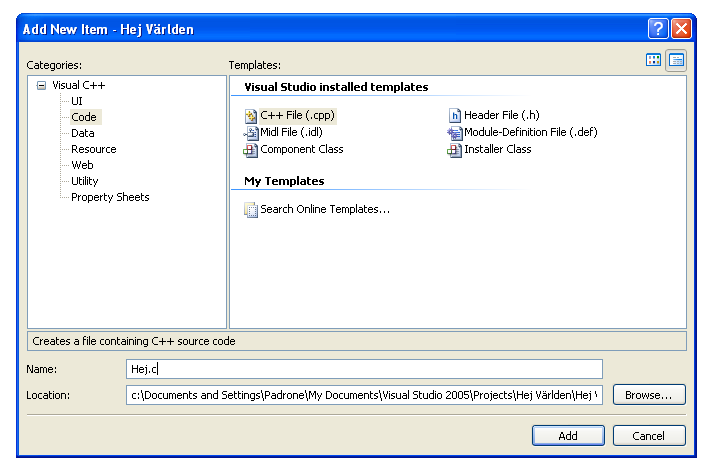Close the Add New Item dialog
The height and width of the screenshot is (475, 715).
(681, 29)
